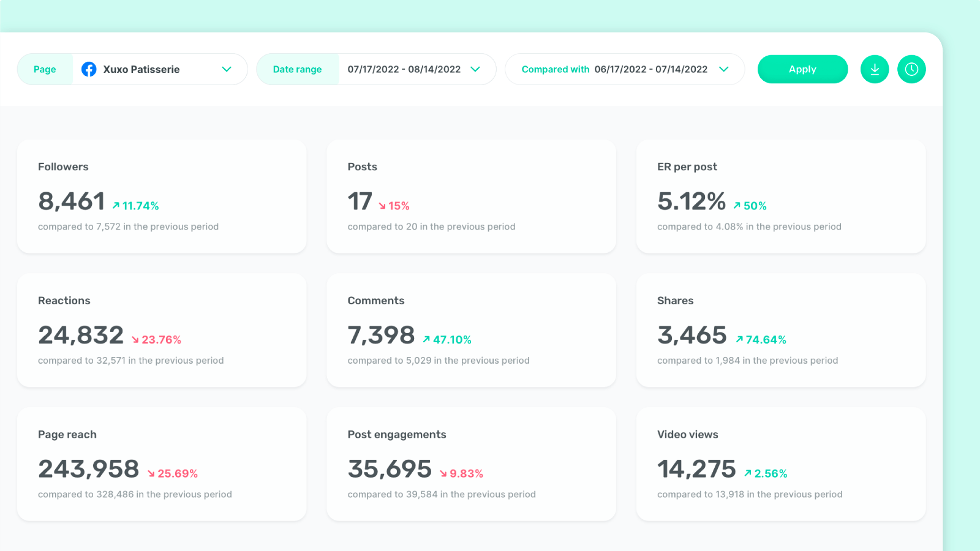Click the downward trend arrow on Reactions card
The width and height of the screenshot is (980, 551).
click(x=136, y=339)
